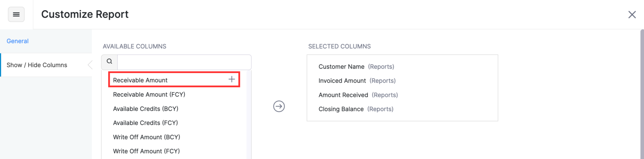Click the magnifying glass in the search box
644x159 pixels.
(x=109, y=61)
